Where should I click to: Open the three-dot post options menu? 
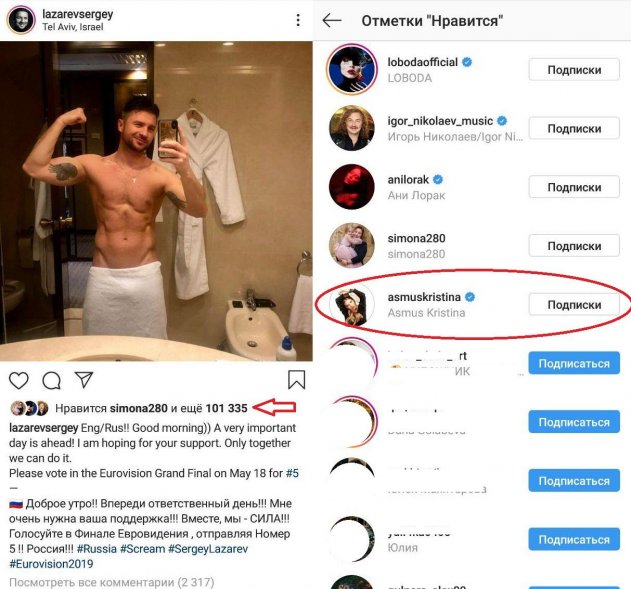[x=297, y=21]
